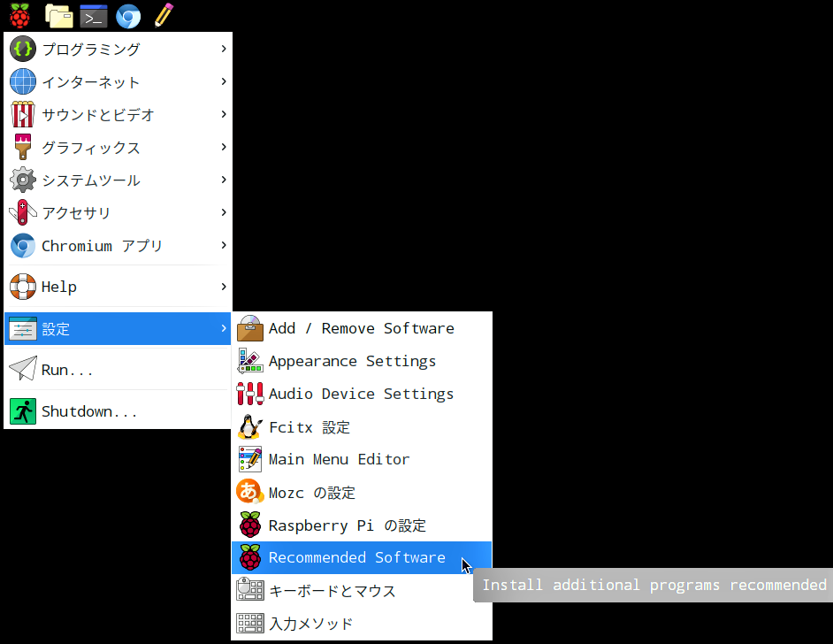Click the raspberry icon beside Raspberry Pi の設定
Image resolution: width=833 pixels, height=644 pixels.
click(250, 525)
